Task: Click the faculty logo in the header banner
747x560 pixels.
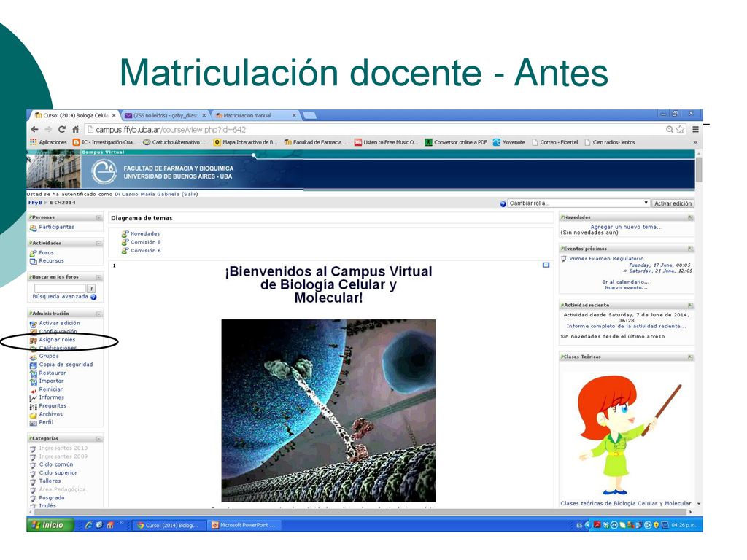Action: point(104,171)
